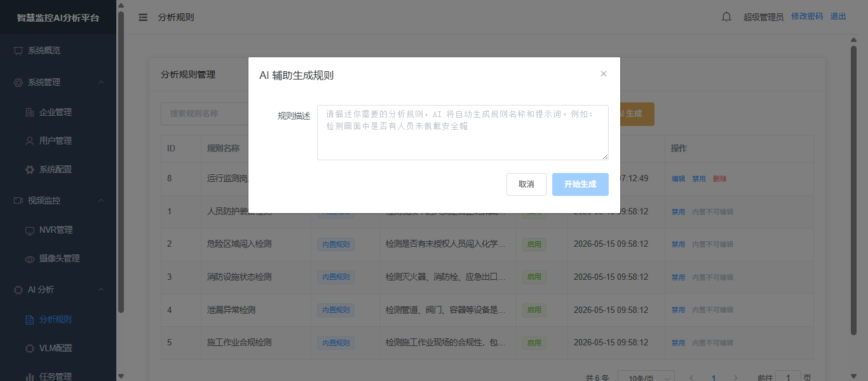Open 用户管理 menu item
The width and height of the screenshot is (868, 381).
click(x=58, y=141)
